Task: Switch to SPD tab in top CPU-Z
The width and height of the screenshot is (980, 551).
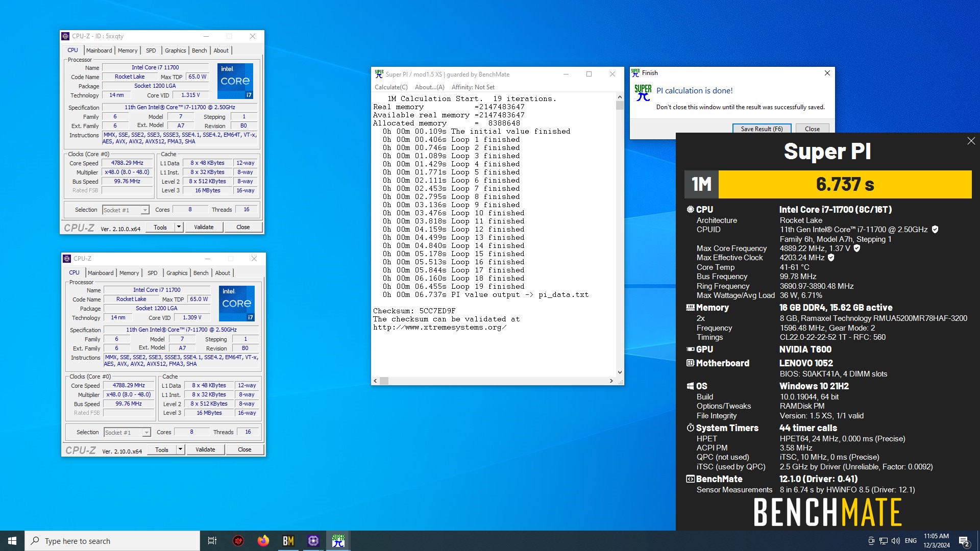Action: coord(151,51)
